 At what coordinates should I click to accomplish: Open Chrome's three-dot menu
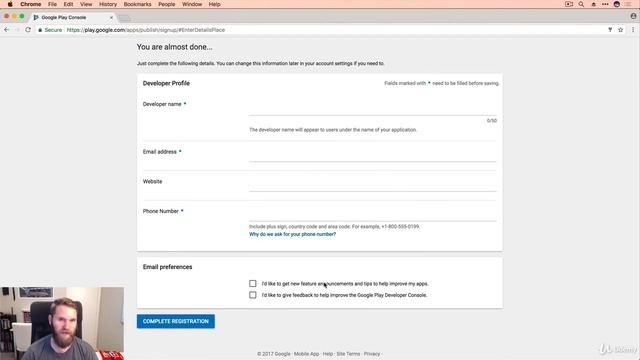pyautogui.click(x=633, y=30)
